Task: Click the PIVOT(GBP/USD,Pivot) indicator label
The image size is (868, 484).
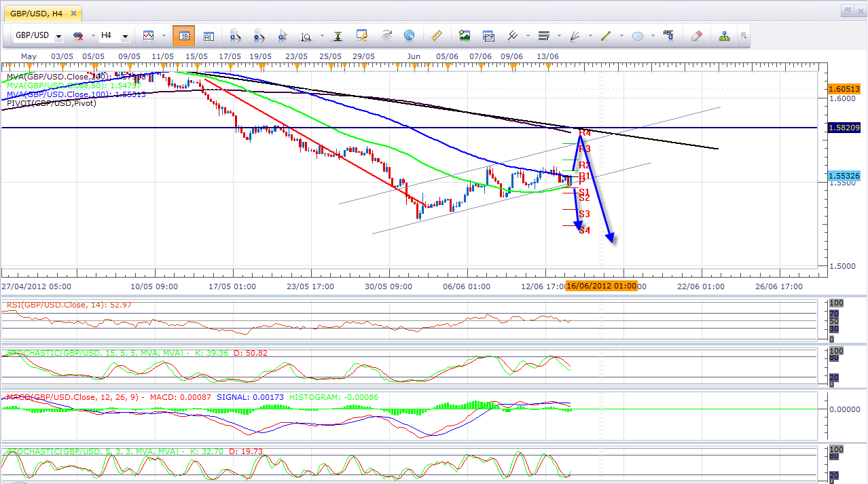Action: point(52,103)
